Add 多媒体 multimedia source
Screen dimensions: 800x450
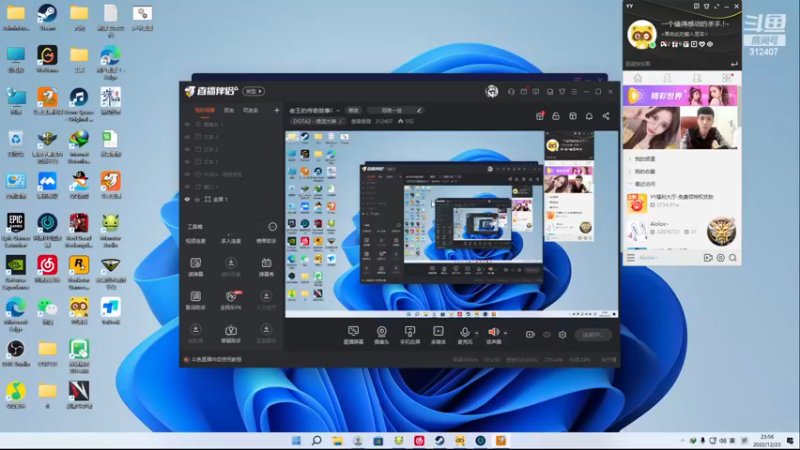[x=438, y=335]
